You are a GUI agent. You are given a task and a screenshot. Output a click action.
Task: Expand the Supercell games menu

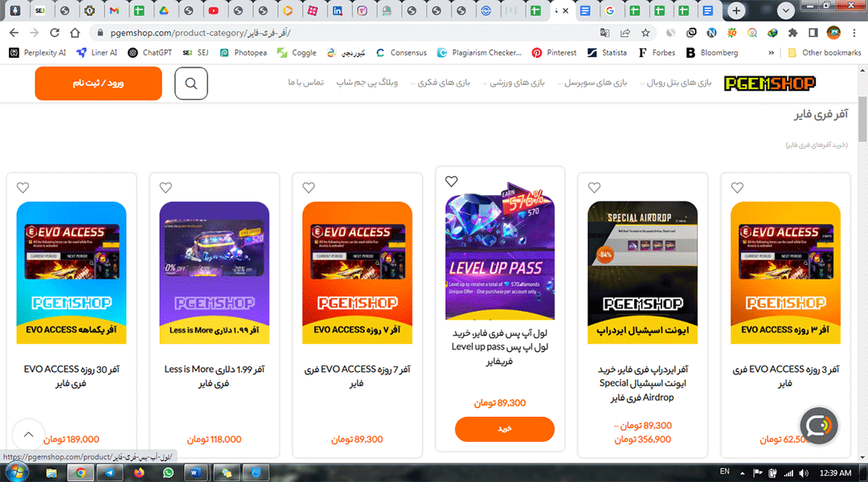click(592, 83)
